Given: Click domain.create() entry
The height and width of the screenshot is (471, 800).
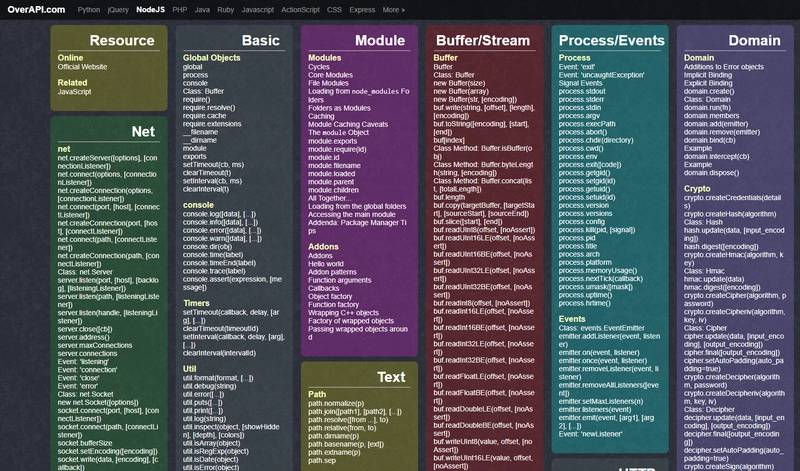Looking at the screenshot, I should 709,91.
